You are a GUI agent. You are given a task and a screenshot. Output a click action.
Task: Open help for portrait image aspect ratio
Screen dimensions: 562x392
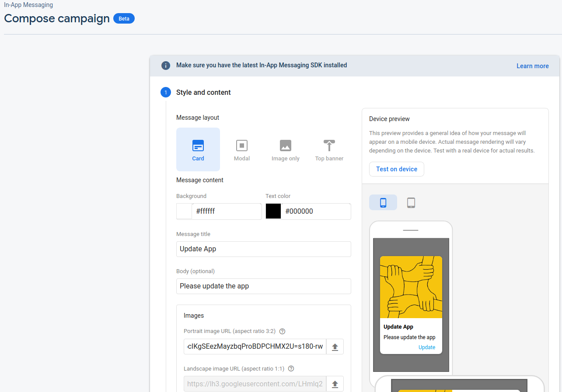(283, 331)
